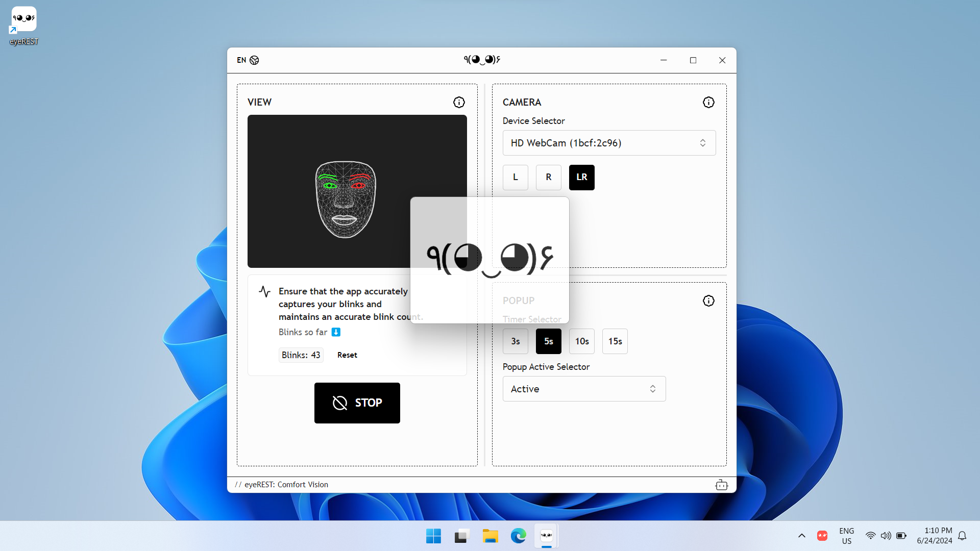Reset the blink counter
The width and height of the screenshot is (980, 551).
pyautogui.click(x=347, y=355)
